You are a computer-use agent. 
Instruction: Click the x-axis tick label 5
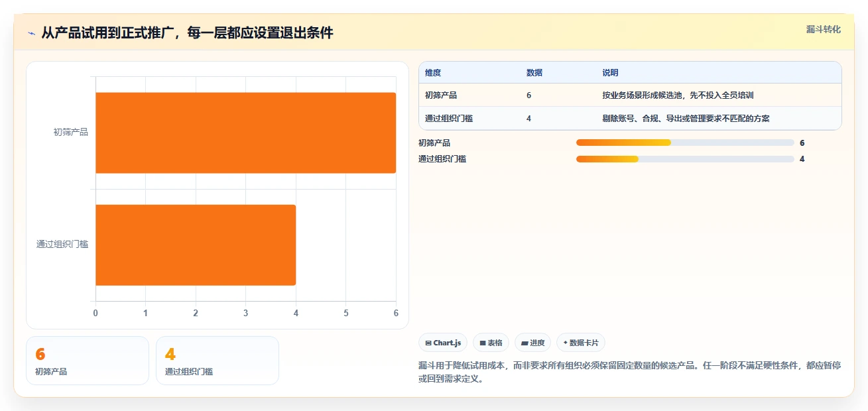(x=346, y=313)
